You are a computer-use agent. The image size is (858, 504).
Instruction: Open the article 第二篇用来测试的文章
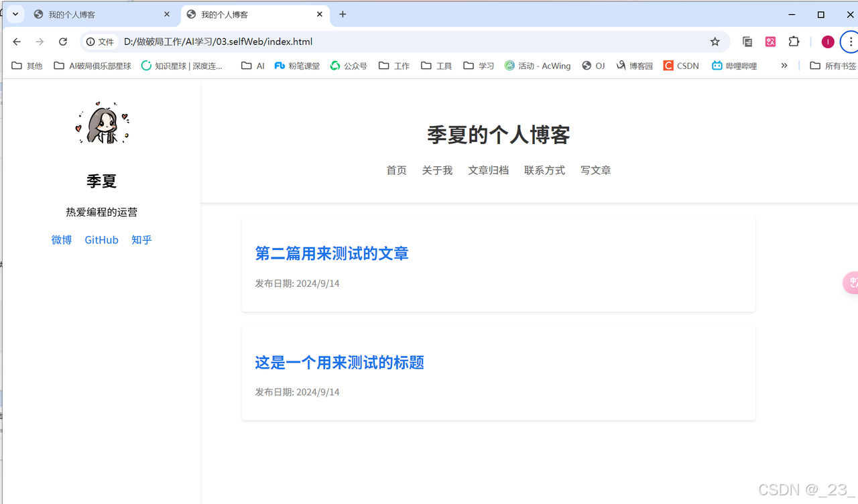pyautogui.click(x=331, y=253)
